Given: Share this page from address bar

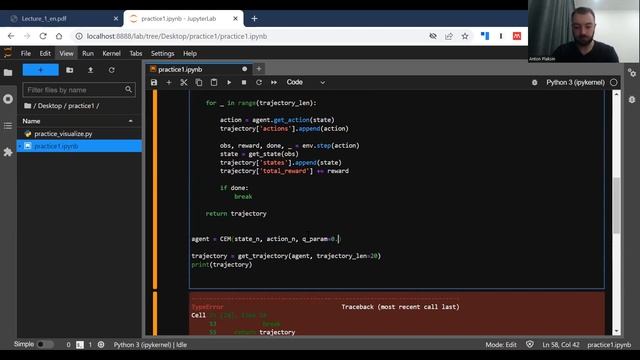Looking at the screenshot, I should click(x=449, y=36).
